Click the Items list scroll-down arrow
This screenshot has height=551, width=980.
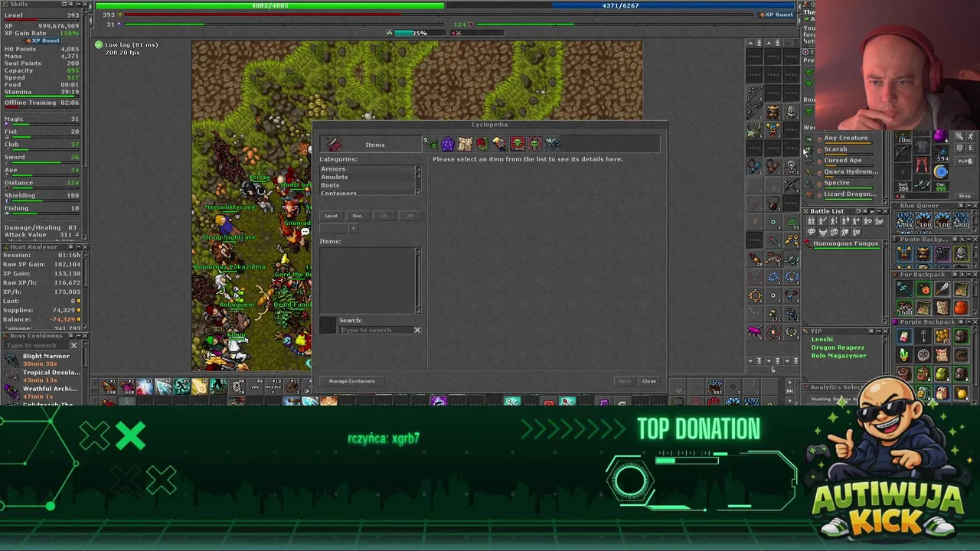[x=418, y=310]
